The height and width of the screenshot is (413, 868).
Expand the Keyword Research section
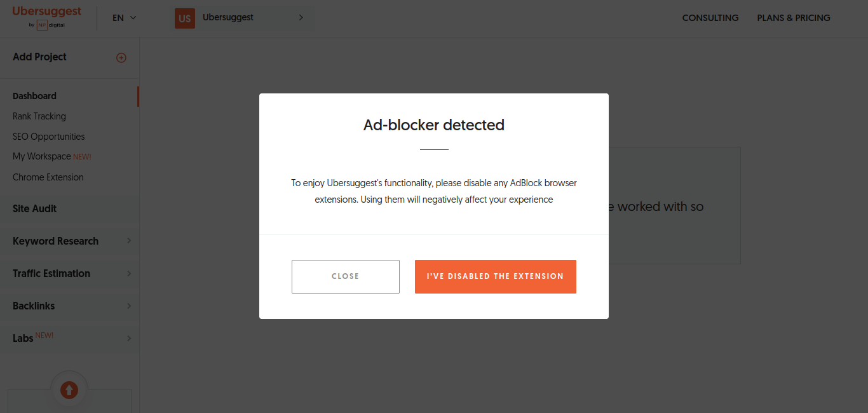click(55, 241)
